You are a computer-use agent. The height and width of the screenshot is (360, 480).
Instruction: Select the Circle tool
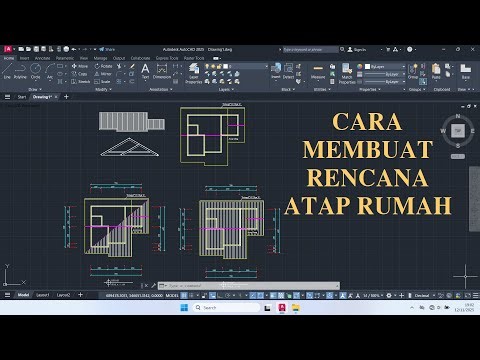tap(35, 71)
